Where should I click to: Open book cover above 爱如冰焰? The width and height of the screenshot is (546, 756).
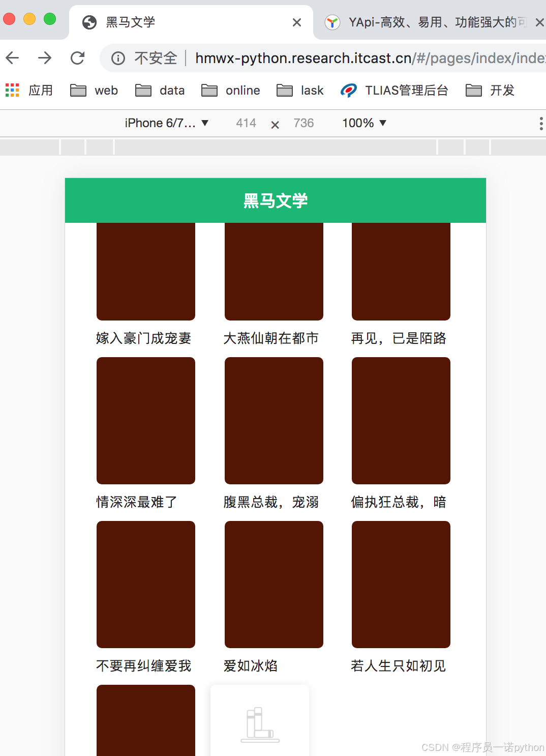274,585
